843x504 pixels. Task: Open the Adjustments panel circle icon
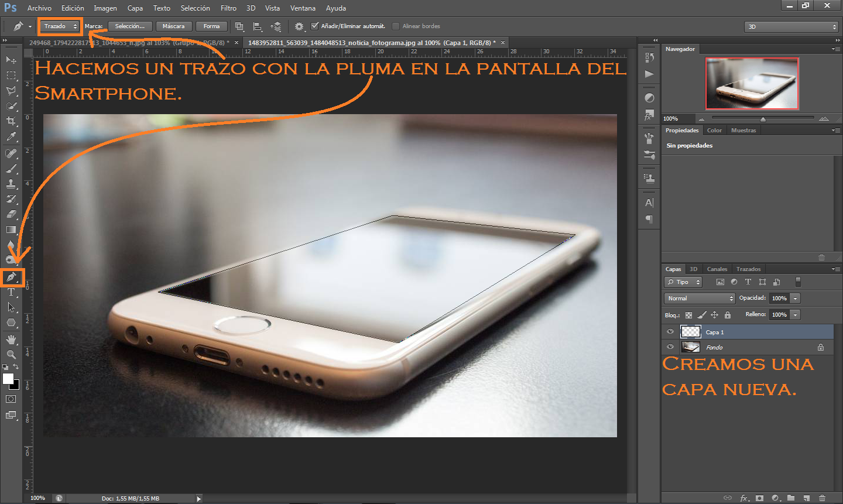pos(649,98)
